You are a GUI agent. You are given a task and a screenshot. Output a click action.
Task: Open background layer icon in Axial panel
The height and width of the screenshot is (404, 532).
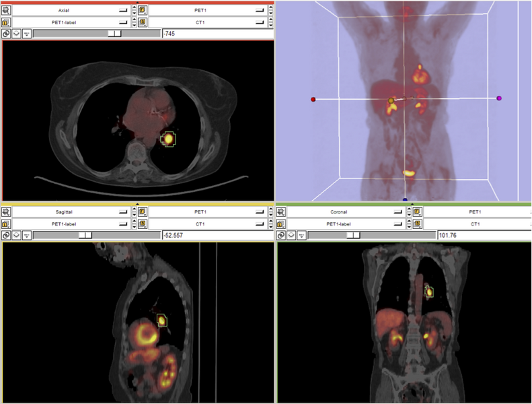pos(143,22)
